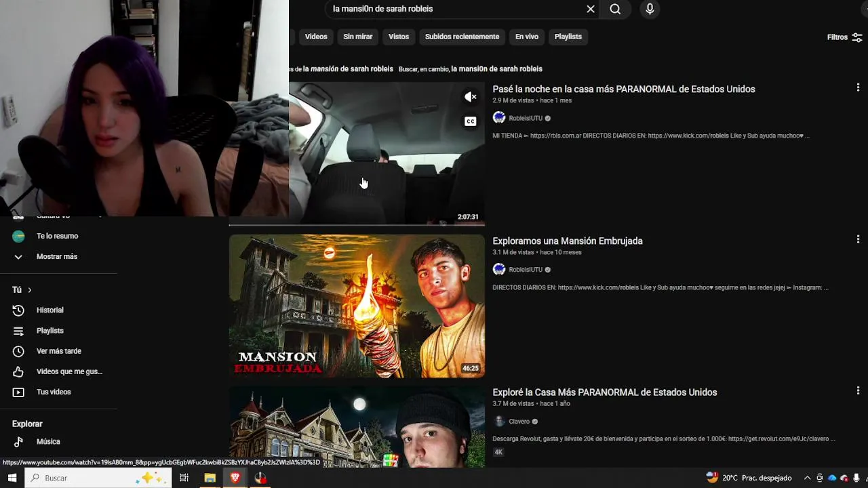Screen dimensions: 868x488
Task: Expand Mostrar más in the sidebar
Action: 58,256
